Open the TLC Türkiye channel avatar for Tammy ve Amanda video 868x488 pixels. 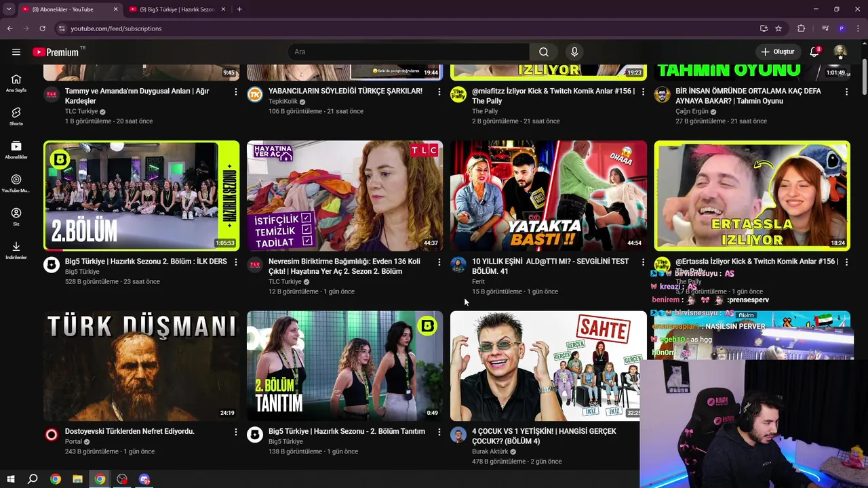52,94
